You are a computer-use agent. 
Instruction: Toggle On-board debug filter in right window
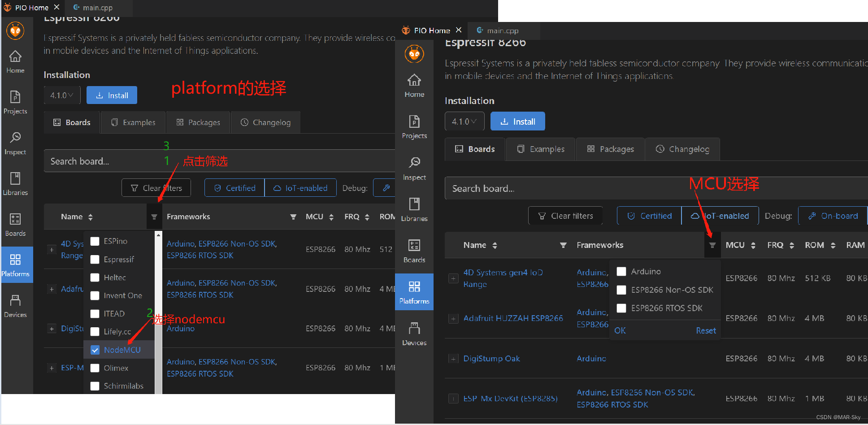tap(833, 216)
